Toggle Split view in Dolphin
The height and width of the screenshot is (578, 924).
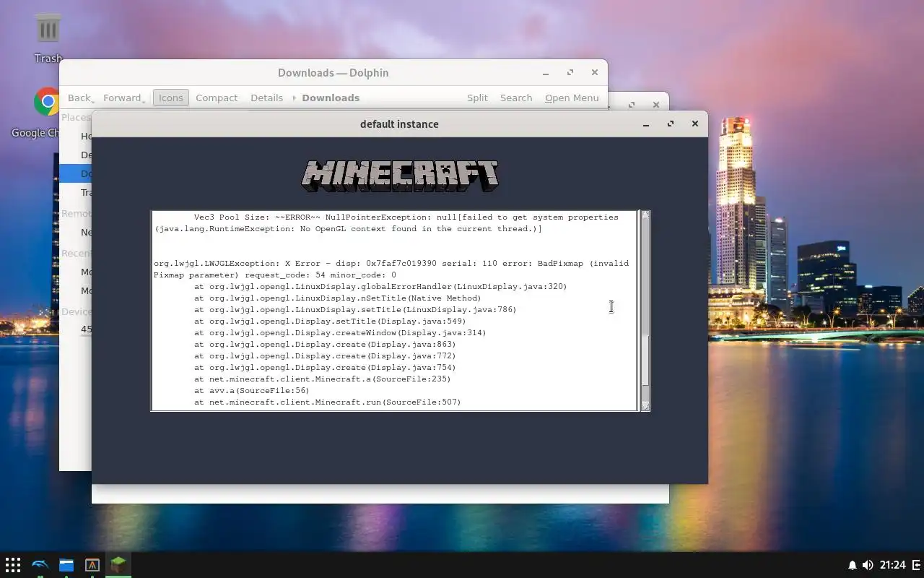pos(477,98)
